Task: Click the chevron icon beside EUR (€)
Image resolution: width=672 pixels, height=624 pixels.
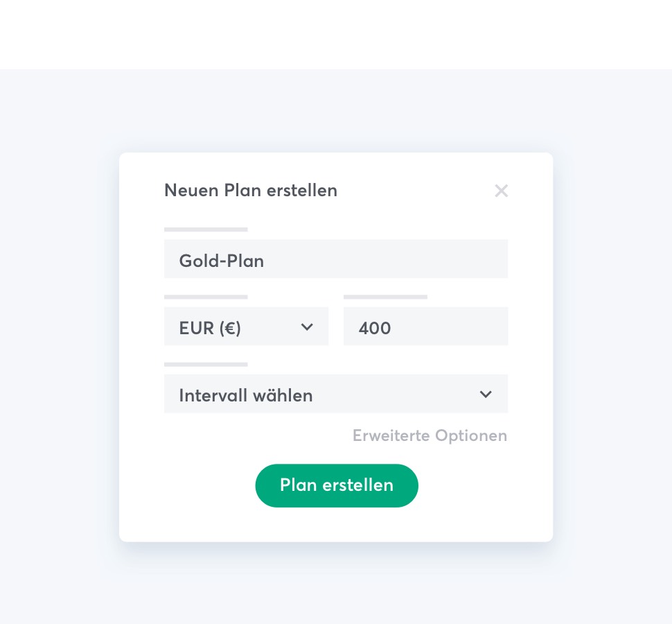Action: tap(307, 327)
